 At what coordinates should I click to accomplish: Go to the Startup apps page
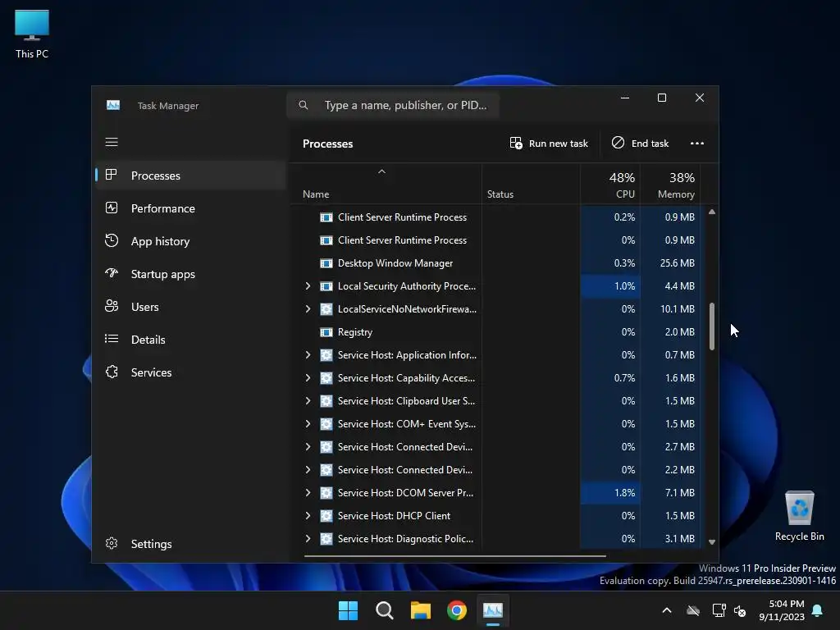191,274
